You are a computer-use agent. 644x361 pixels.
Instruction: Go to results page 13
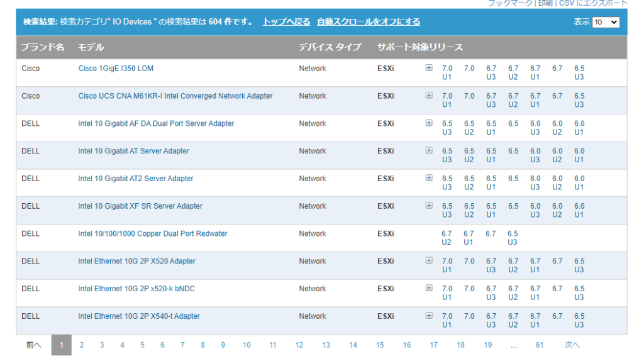pos(326,345)
